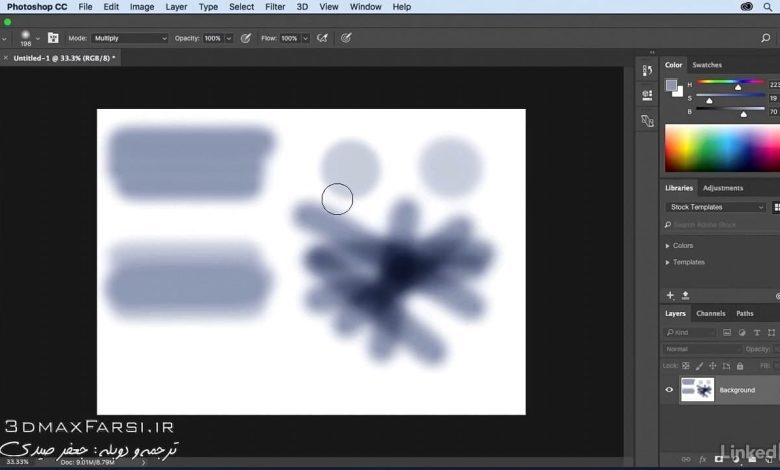Select the Untitled-1 document tab

pos(64,58)
